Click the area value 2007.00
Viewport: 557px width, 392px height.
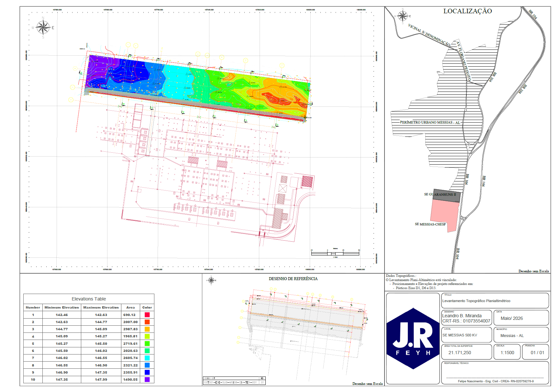tap(130, 322)
